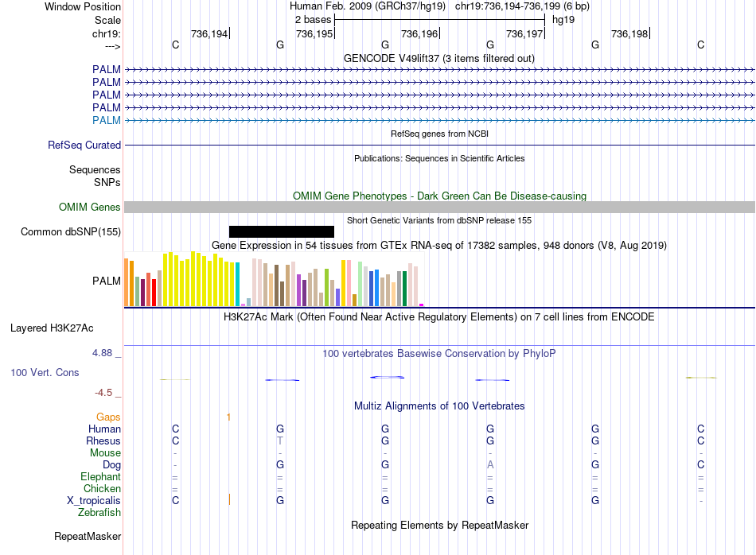
Task: Click the mismatched A base in Dog row
Action: point(490,465)
